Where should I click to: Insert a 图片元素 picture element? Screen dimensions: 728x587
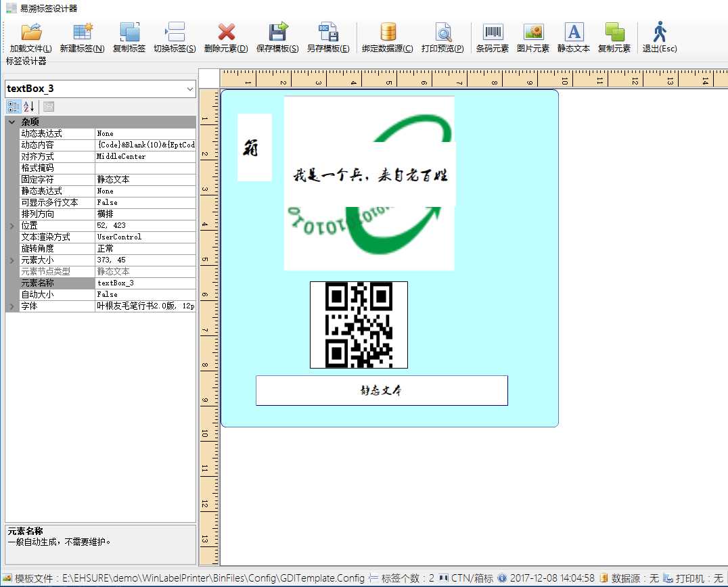pyautogui.click(x=533, y=38)
